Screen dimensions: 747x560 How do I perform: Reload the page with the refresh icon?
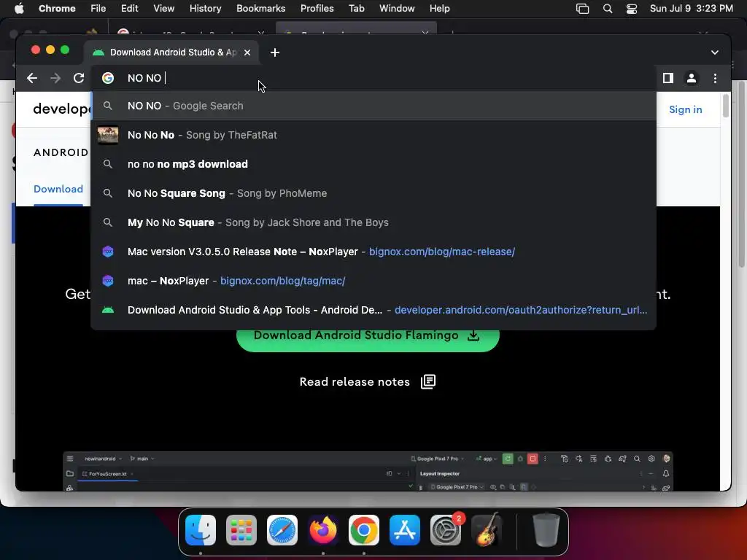[x=79, y=78]
